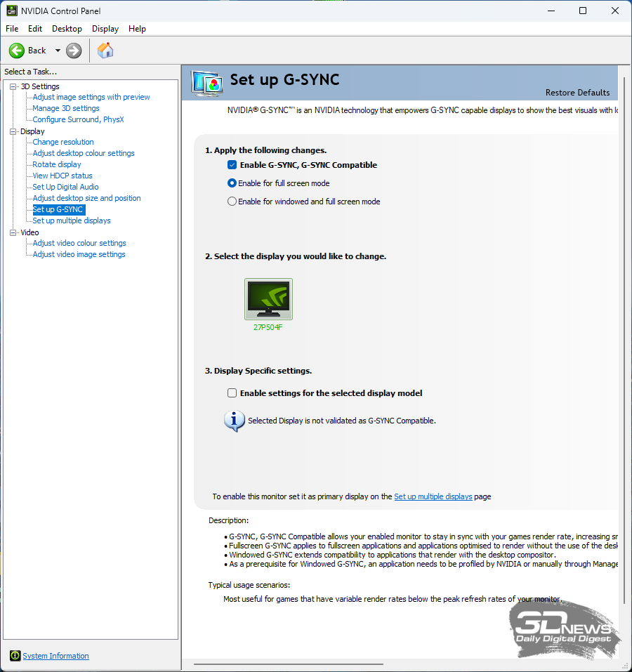This screenshot has width=632, height=672.
Task: Select Enable for full screen mode
Action: point(232,183)
